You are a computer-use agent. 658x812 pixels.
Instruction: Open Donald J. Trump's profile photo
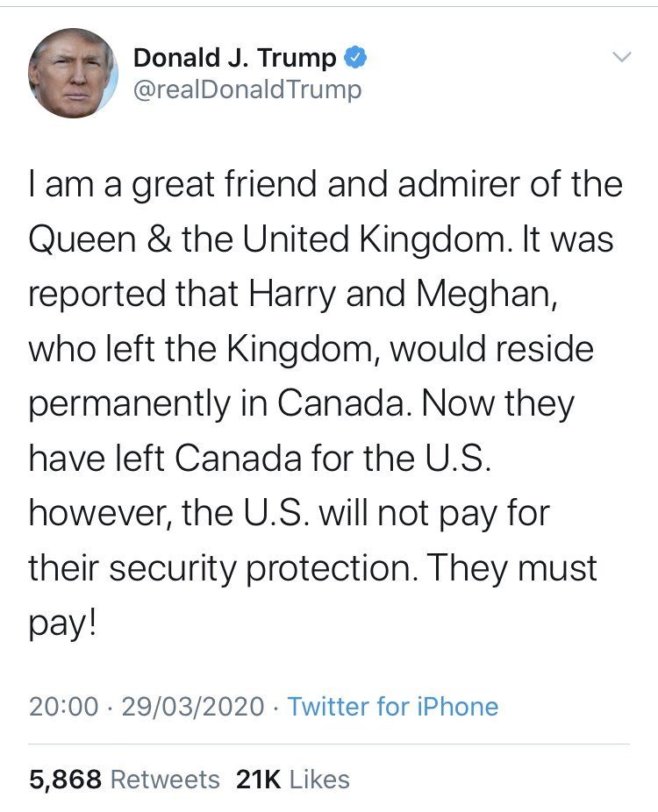coord(73,73)
